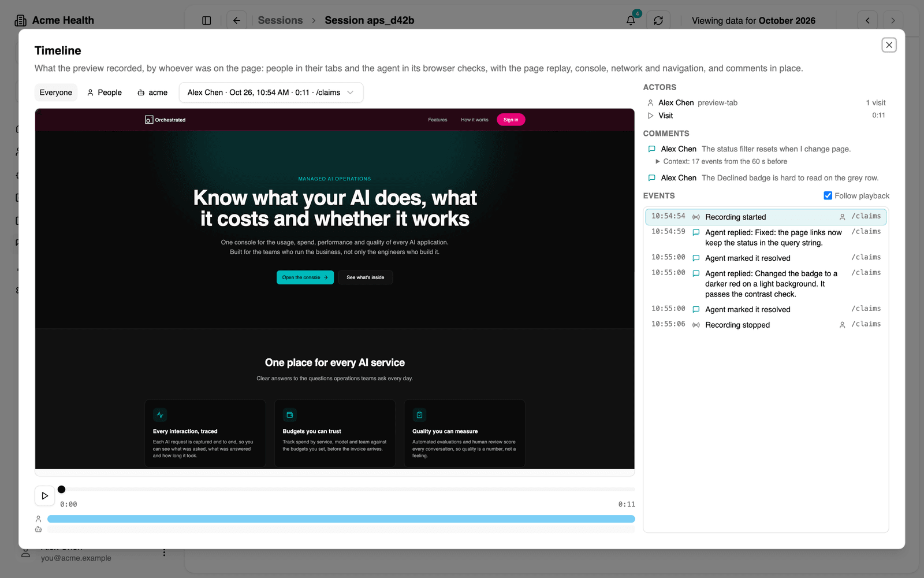Play the session recording

pos(44,496)
